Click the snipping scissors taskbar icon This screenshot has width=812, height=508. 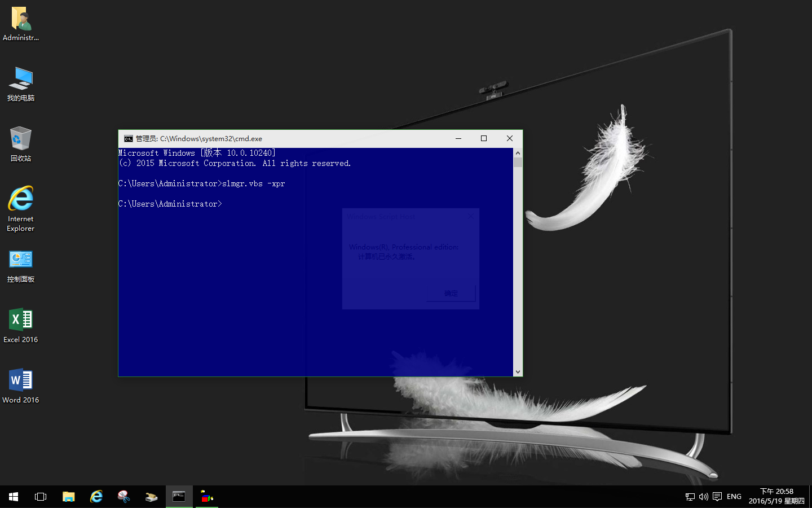[123, 497]
